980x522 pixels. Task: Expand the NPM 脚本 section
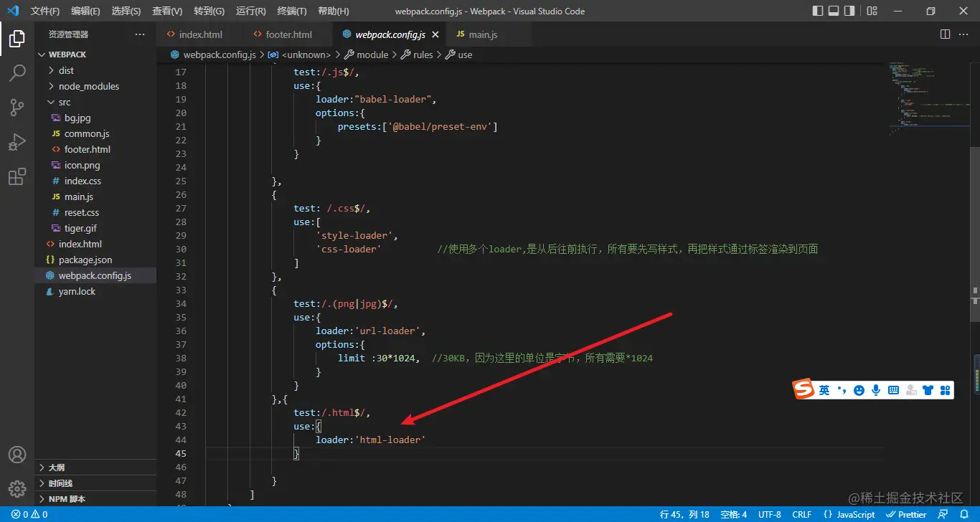point(95,499)
